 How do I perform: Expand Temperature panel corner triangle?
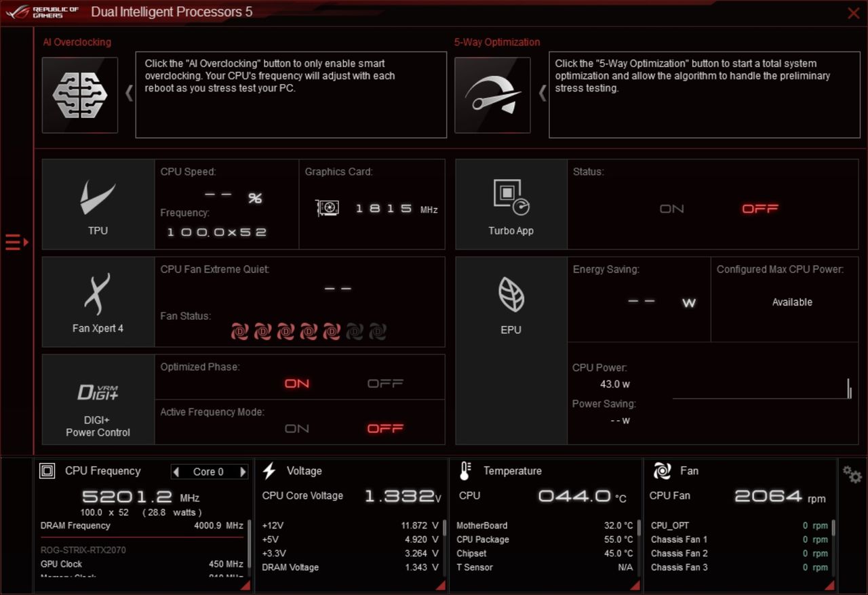coord(635,585)
